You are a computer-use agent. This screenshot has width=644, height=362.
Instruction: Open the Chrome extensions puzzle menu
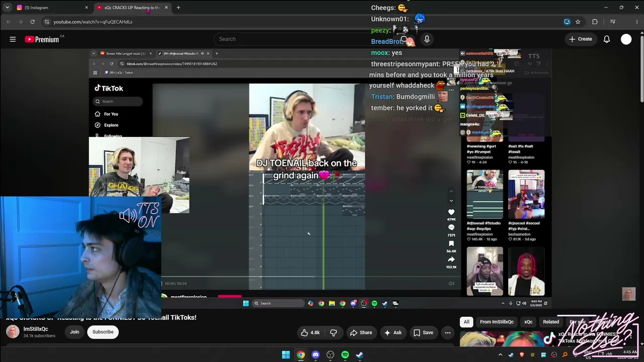(x=595, y=22)
